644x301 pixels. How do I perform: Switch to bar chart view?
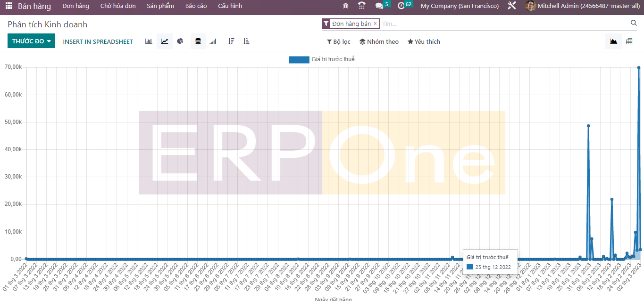pyautogui.click(x=149, y=41)
